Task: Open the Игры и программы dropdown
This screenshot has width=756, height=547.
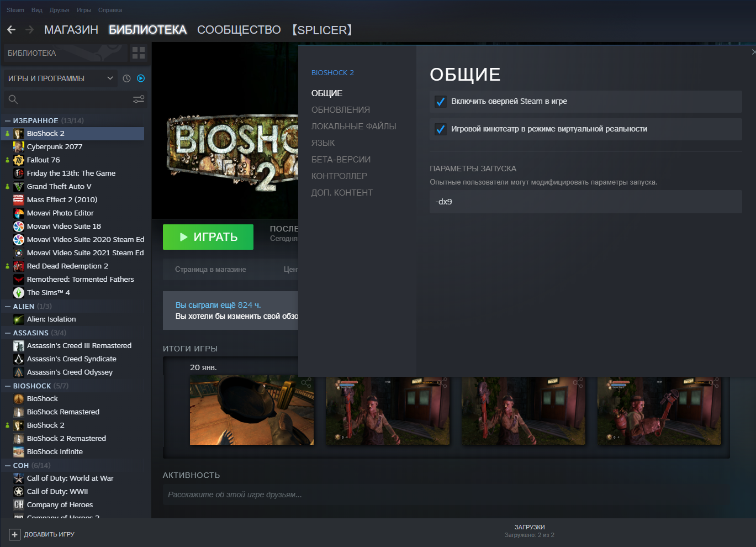Action: coord(61,78)
